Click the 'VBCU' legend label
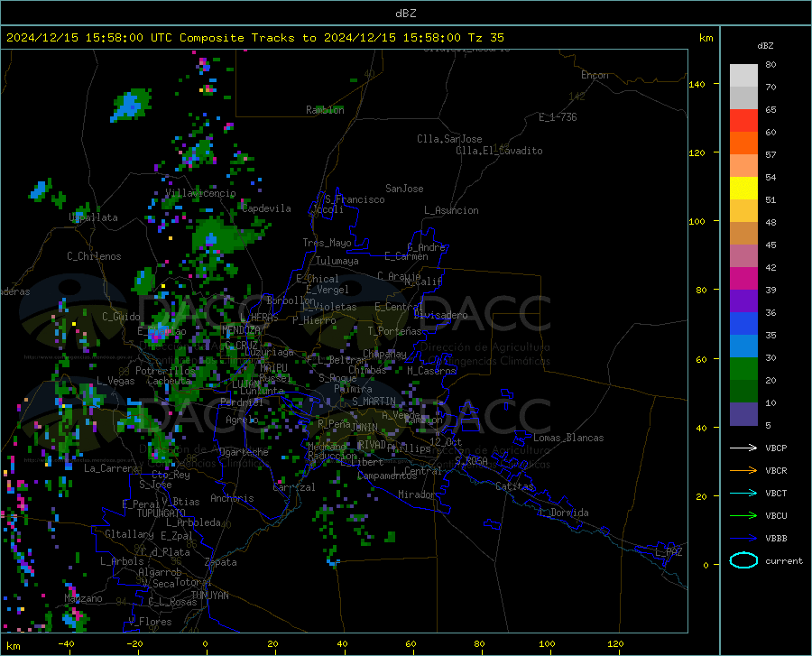Screen dimensions: 812x656 coord(776,516)
